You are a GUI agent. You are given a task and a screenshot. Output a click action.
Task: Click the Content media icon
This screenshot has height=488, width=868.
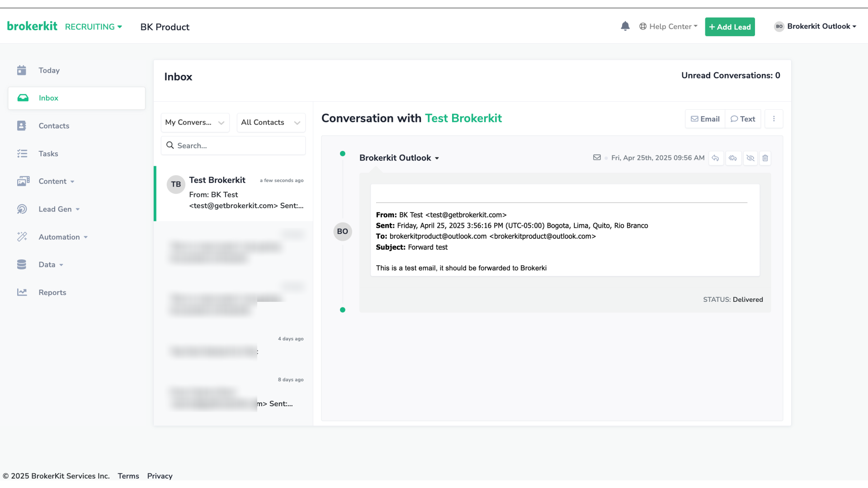pyautogui.click(x=23, y=181)
